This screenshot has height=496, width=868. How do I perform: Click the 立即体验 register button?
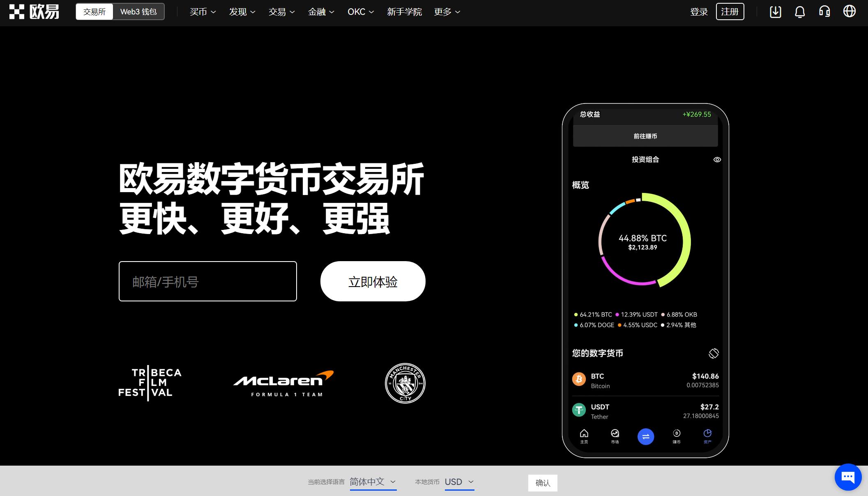pyautogui.click(x=373, y=281)
